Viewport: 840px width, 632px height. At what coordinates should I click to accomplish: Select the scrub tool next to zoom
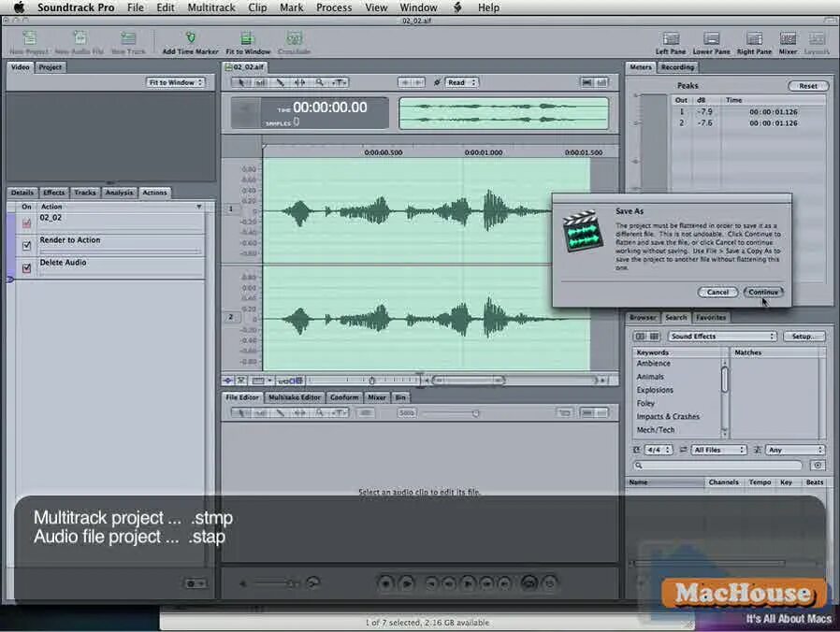(x=340, y=82)
